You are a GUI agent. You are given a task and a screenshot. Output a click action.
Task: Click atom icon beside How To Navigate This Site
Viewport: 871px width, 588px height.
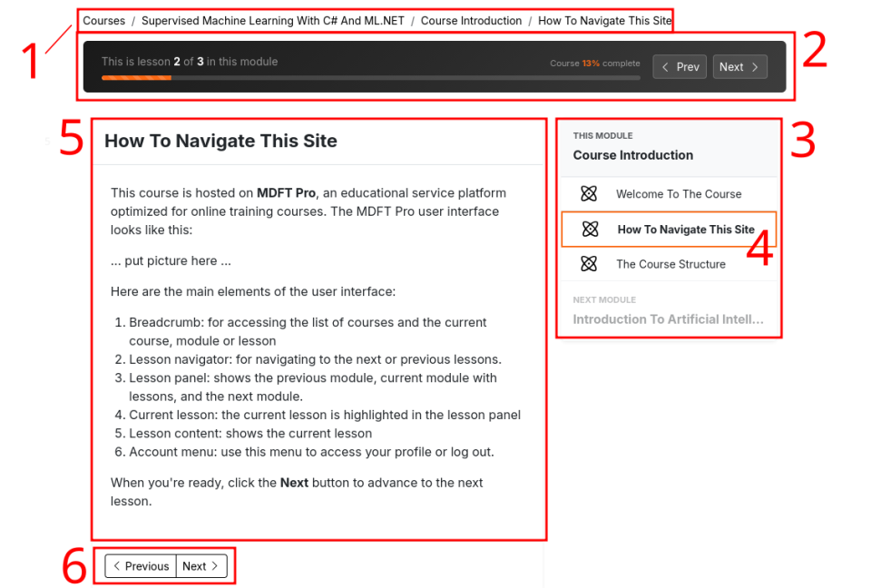point(590,229)
